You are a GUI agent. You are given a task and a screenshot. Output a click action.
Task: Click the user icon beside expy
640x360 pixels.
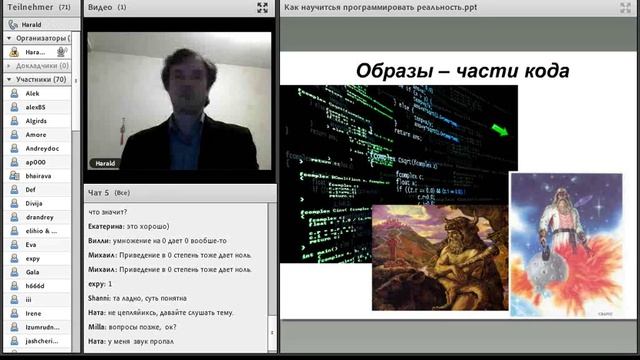pyautogui.click(x=14, y=258)
